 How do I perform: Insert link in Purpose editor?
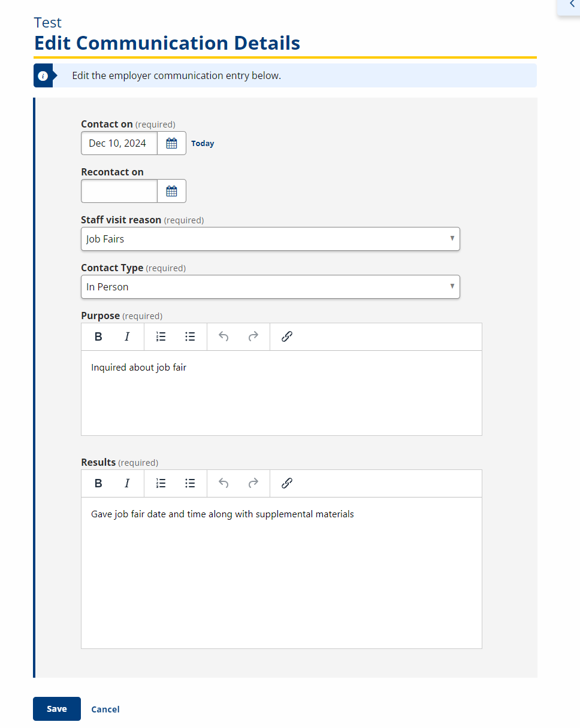[x=286, y=336]
